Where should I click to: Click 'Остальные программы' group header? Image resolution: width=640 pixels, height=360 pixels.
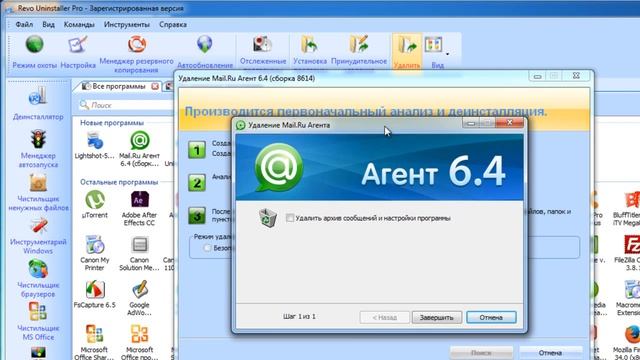(x=119, y=182)
